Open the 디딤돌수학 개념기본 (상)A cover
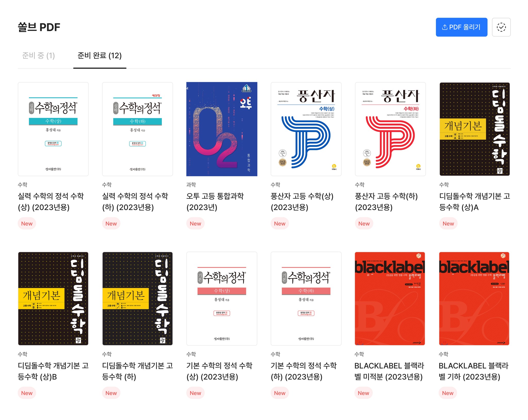 click(475, 129)
